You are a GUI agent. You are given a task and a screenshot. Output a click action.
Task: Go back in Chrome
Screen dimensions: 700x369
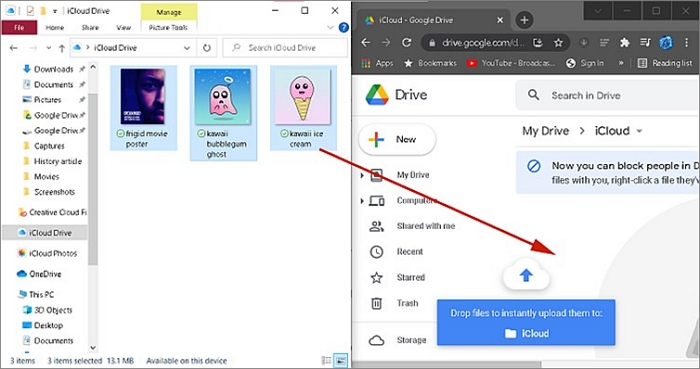(x=366, y=43)
